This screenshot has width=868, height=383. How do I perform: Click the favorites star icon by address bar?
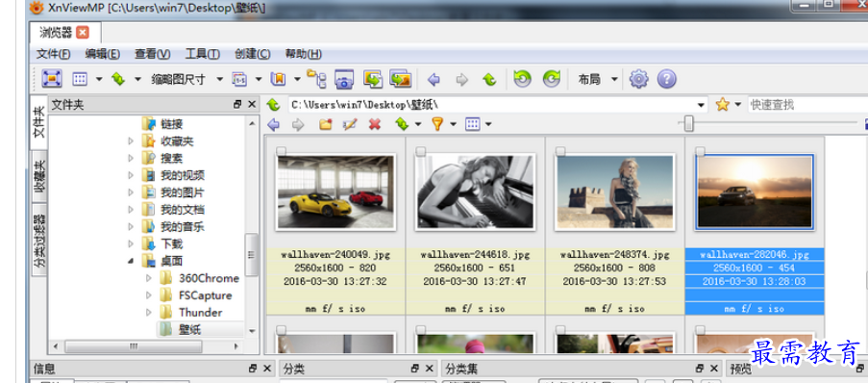coord(723,104)
